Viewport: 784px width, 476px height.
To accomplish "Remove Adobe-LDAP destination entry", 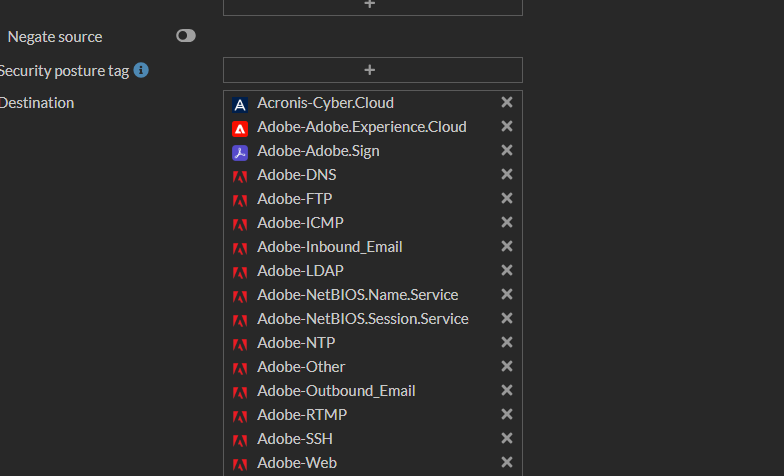I will coord(507,270).
